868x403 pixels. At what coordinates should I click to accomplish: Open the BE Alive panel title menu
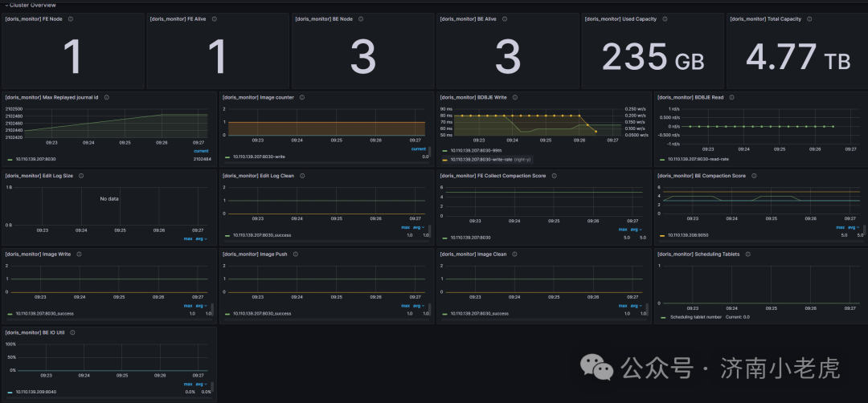(x=468, y=18)
